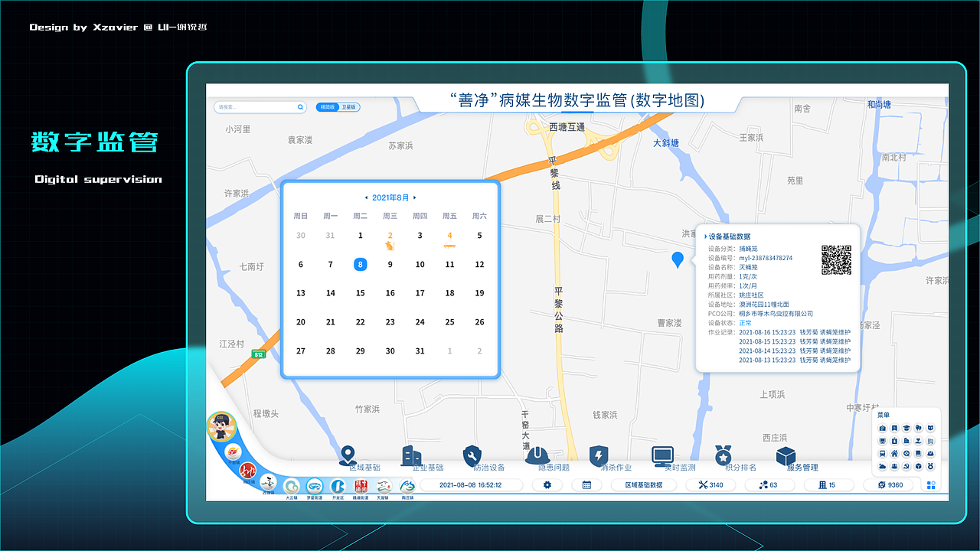Open settings gear in bottom bar
Image resolution: width=980 pixels, height=551 pixels.
click(547, 485)
